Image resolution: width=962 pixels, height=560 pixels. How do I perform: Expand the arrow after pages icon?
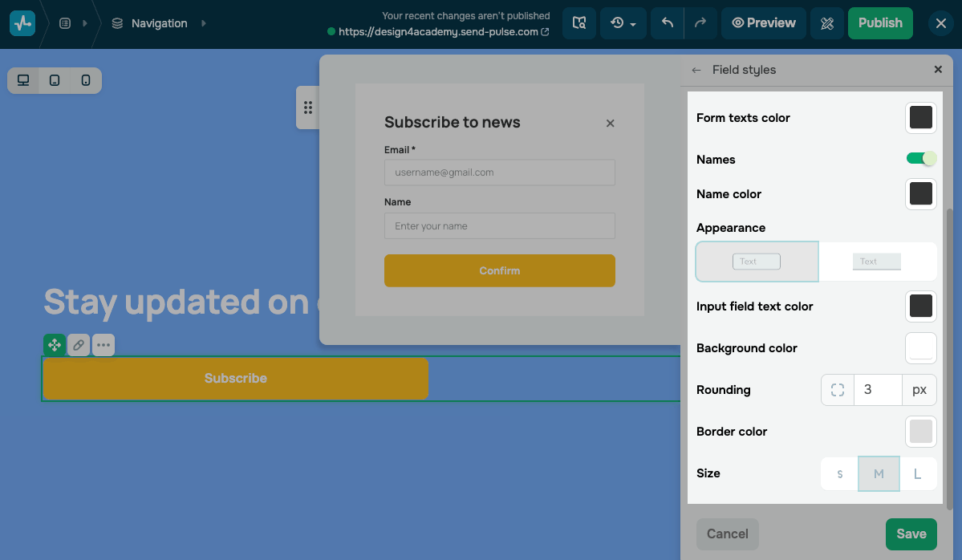click(x=85, y=23)
